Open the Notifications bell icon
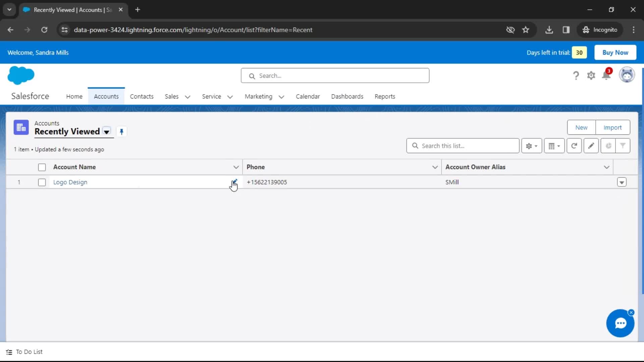The height and width of the screenshot is (362, 644). (x=606, y=75)
